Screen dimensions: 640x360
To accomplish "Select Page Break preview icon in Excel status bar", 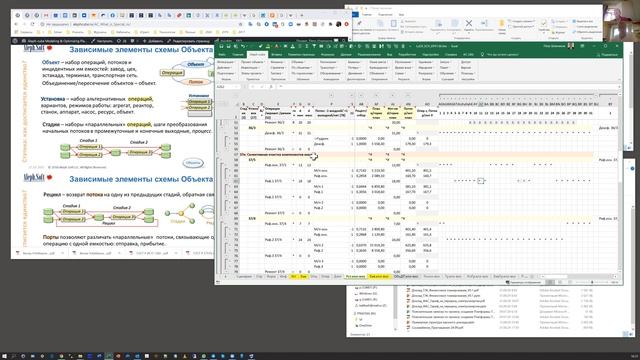I will tap(569, 282).
